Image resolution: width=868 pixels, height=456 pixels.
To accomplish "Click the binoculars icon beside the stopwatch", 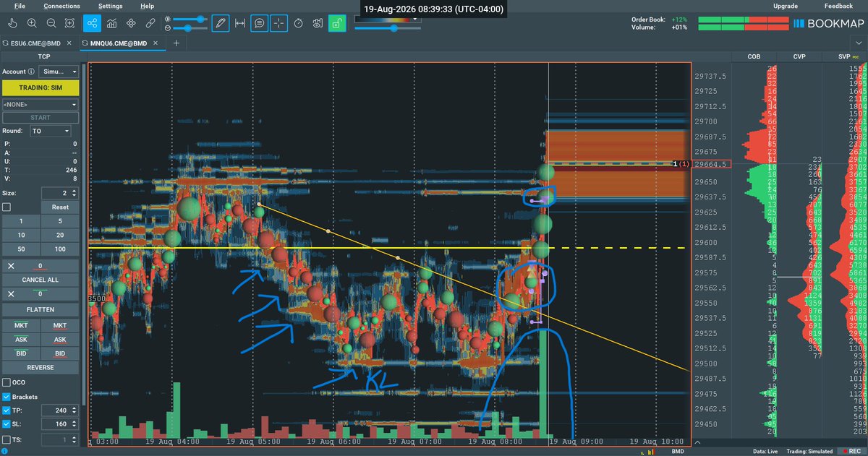I will (317, 23).
